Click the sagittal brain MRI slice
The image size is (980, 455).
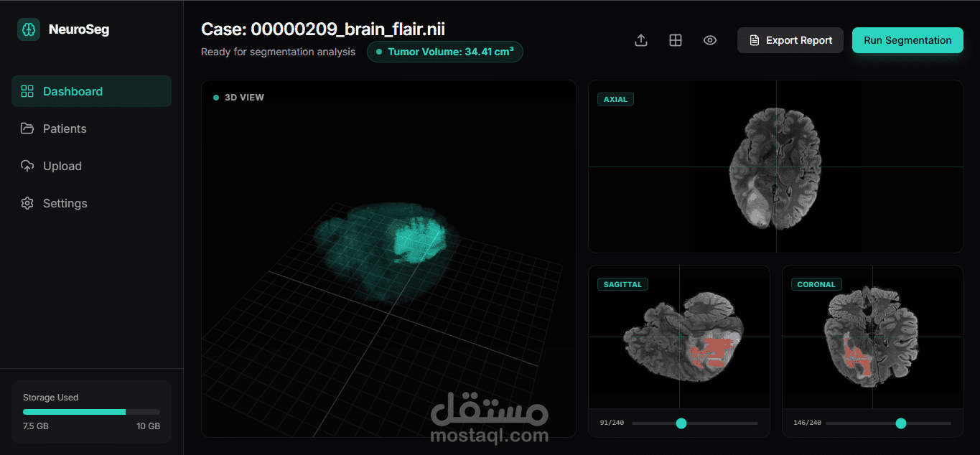pyautogui.click(x=684, y=337)
